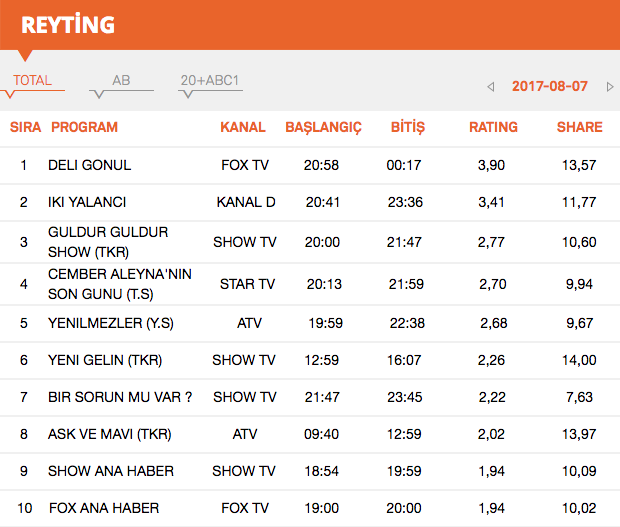The width and height of the screenshot is (620, 527).
Task: Open the 20+ABC1 tab
Action: pyautogui.click(x=210, y=81)
